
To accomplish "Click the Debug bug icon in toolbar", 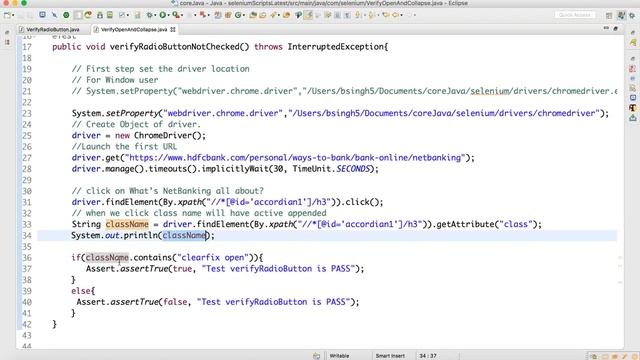I will click(x=149, y=15).
